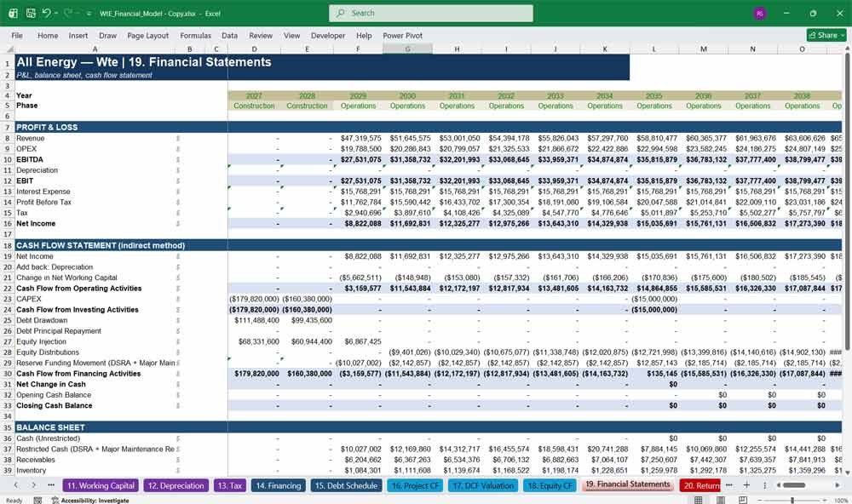
Task: Add a new sheet with plus icon
Action: 746,485
